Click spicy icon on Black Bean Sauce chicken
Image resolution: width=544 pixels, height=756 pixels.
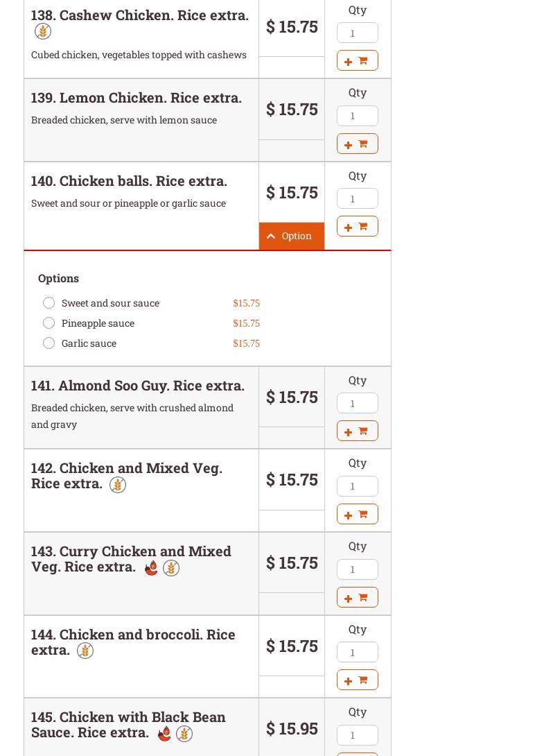164,734
